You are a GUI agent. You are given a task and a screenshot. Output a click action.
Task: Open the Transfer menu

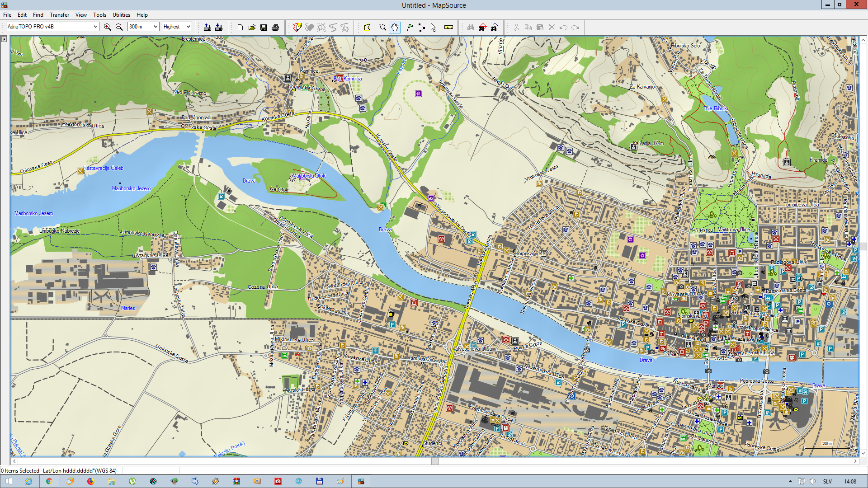point(60,15)
